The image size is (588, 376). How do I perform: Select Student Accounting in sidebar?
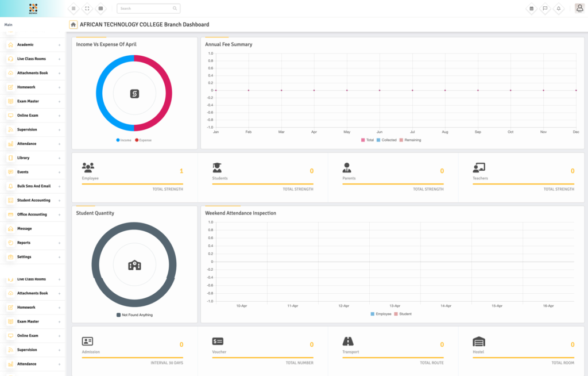click(x=33, y=201)
